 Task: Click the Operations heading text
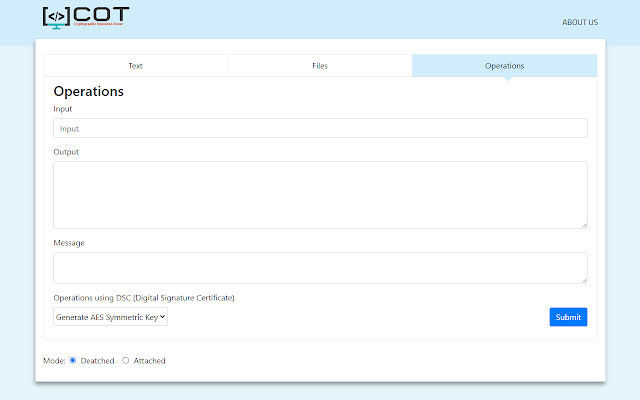pyautogui.click(x=89, y=91)
